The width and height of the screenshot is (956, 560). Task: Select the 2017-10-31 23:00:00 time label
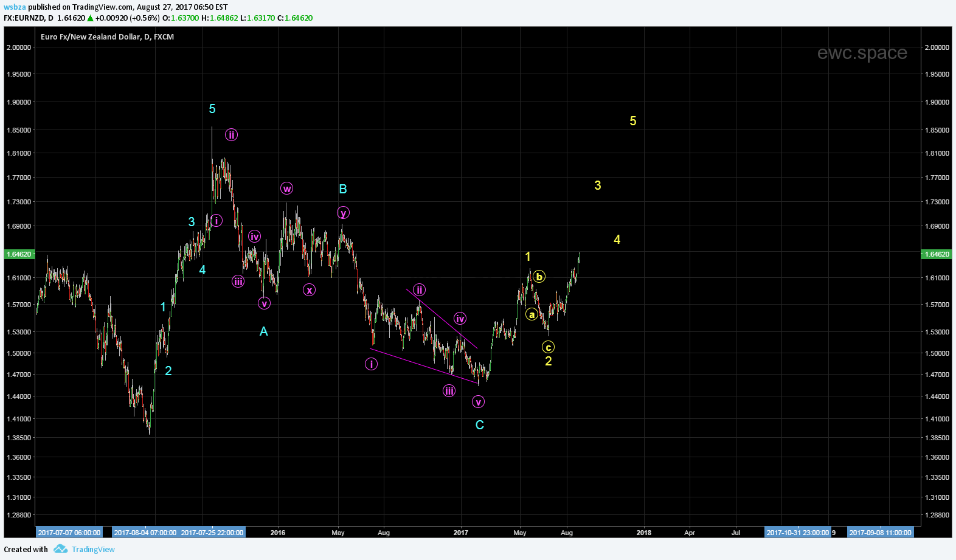[797, 533]
